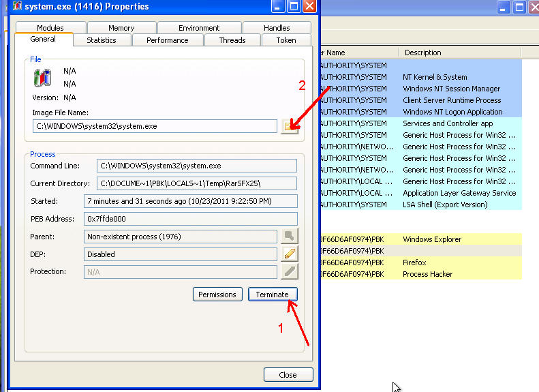Screen dimensions: 539x392
Task: Click the Current Directory field
Action: (197, 183)
